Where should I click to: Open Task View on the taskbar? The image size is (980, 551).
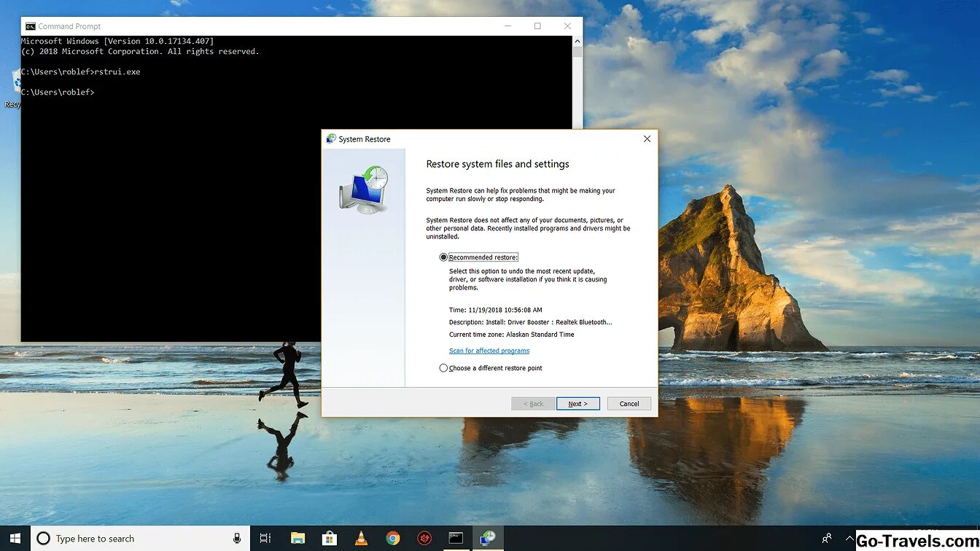click(x=265, y=539)
